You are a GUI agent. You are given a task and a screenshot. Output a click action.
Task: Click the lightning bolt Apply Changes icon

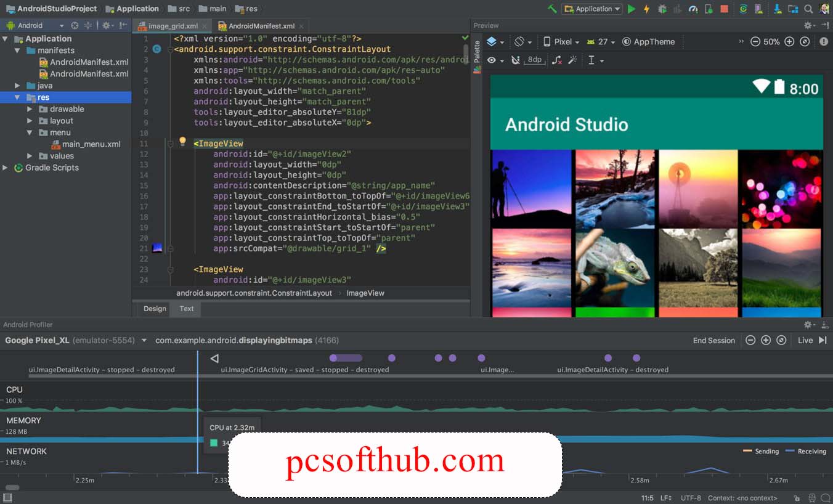(x=646, y=9)
